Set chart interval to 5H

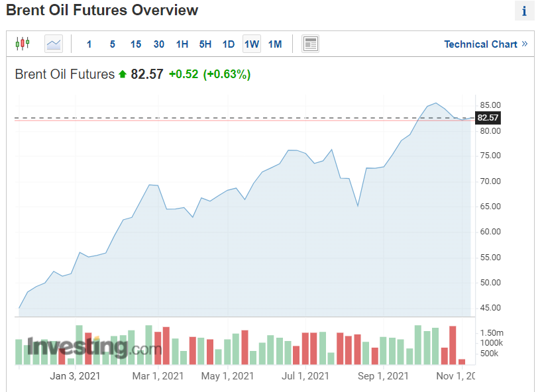click(205, 44)
